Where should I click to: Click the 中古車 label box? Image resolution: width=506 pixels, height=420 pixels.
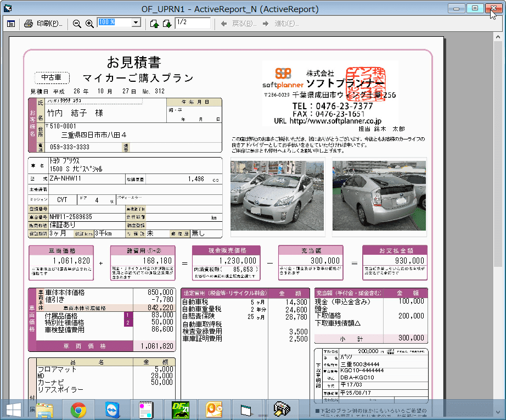click(52, 77)
